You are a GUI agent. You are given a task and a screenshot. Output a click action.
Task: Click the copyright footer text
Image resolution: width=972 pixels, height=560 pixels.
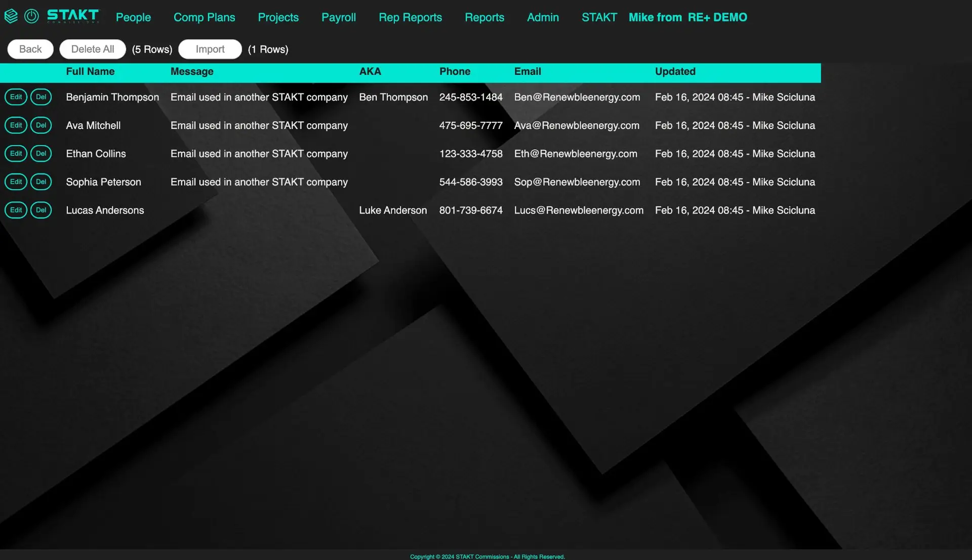(x=487, y=556)
